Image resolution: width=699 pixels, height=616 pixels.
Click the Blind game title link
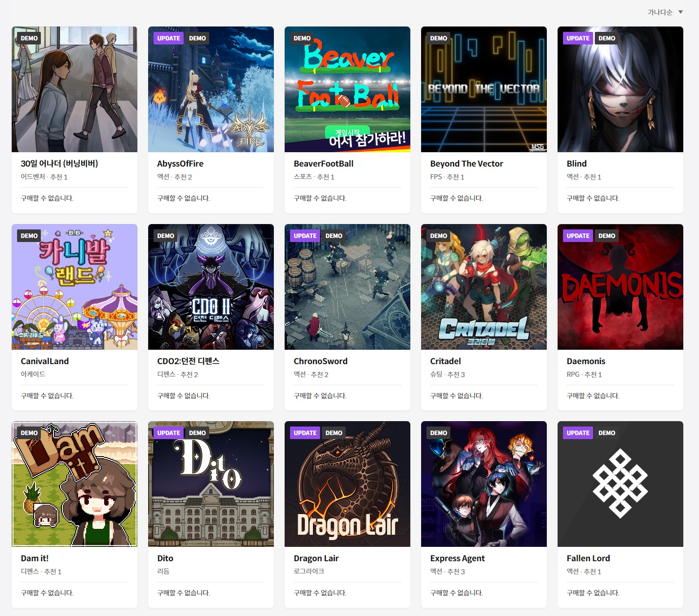point(576,163)
